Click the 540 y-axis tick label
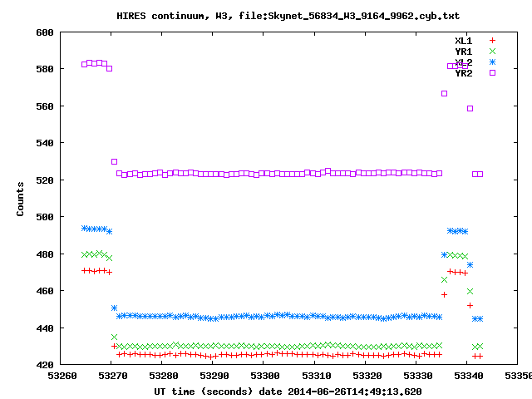The width and height of the screenshot is (532, 399). [x=45, y=143]
